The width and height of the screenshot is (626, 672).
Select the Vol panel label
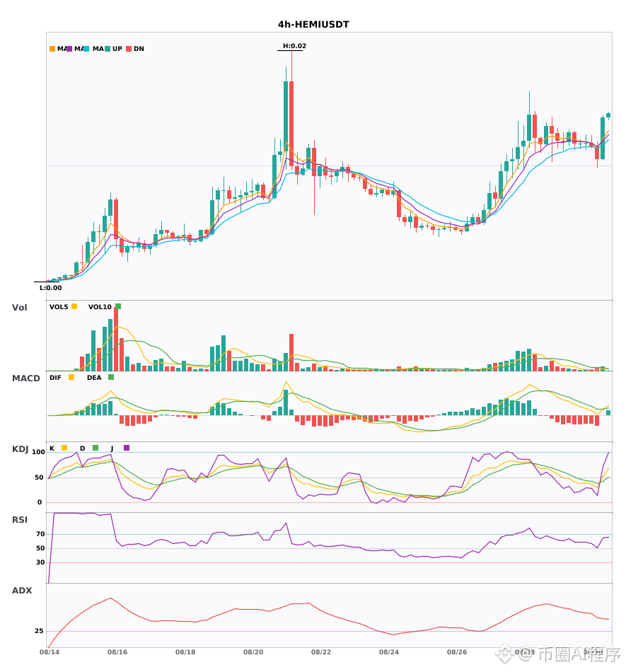[x=19, y=308]
